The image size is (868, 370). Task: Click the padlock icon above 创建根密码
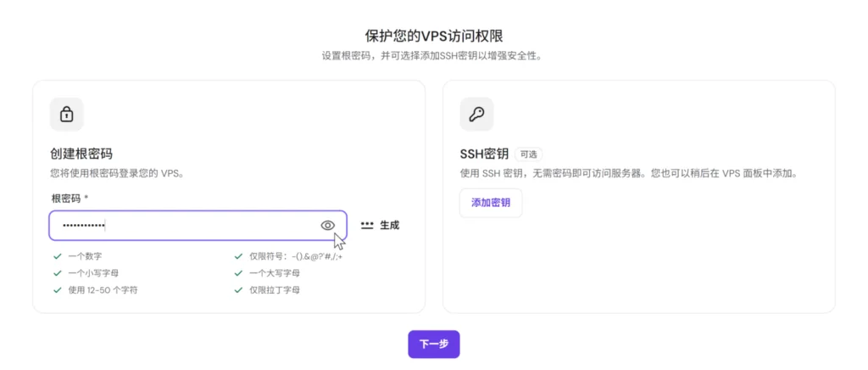(66, 115)
